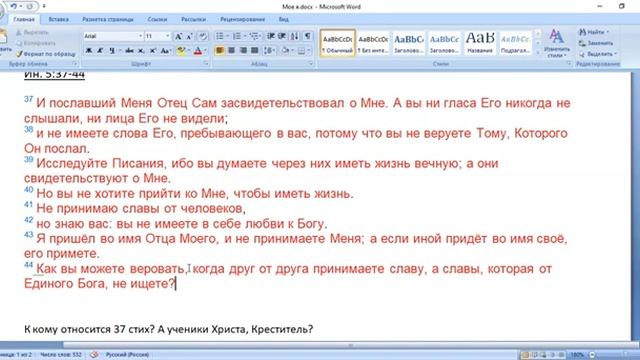Screen dimensions: 640x360
Task: Change language Русский (Россия) in status bar
Action: click(x=127, y=355)
